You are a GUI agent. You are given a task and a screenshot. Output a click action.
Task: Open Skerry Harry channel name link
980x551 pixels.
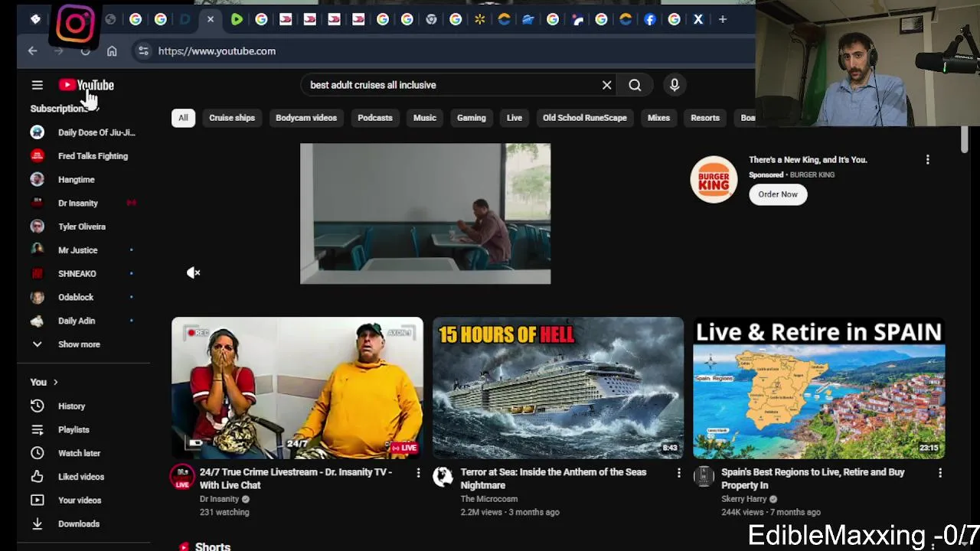(x=743, y=499)
